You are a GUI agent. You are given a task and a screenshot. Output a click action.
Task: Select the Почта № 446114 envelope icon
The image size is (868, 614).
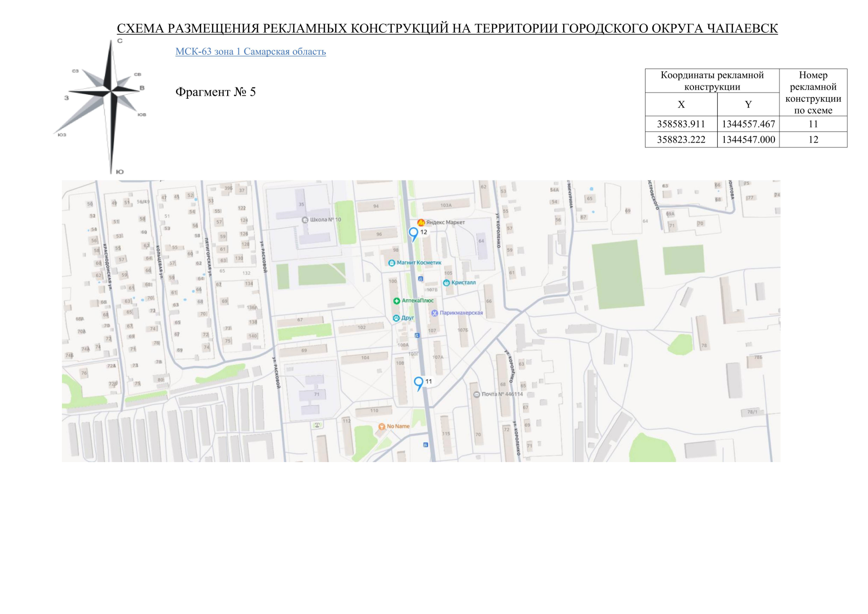pos(477,394)
